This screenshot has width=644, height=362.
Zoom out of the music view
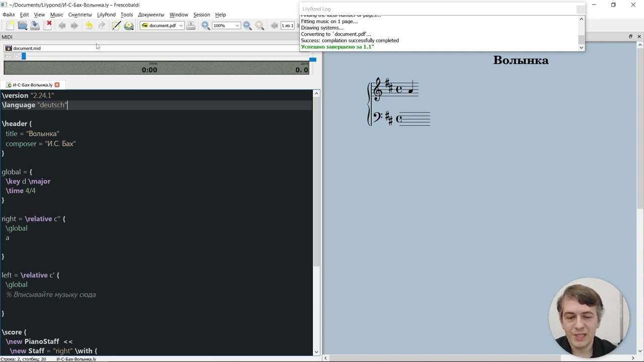pos(248,26)
